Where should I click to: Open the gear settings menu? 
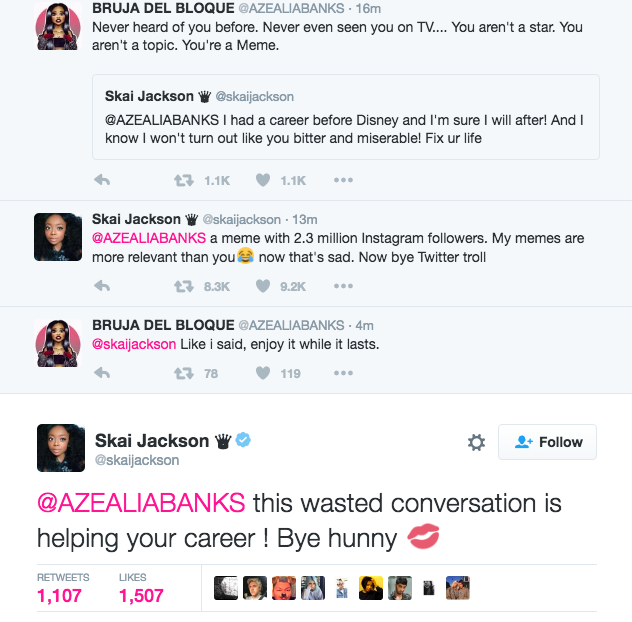476,442
